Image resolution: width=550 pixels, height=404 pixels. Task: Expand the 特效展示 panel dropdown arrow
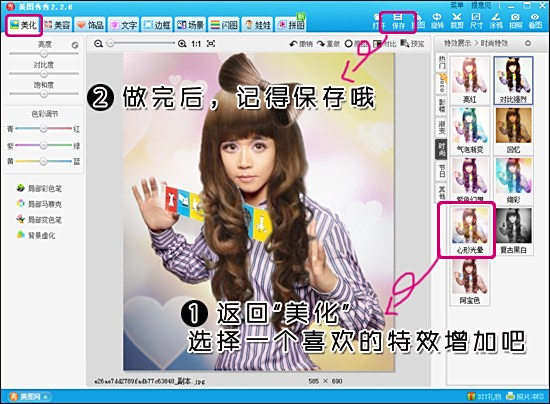coord(528,43)
